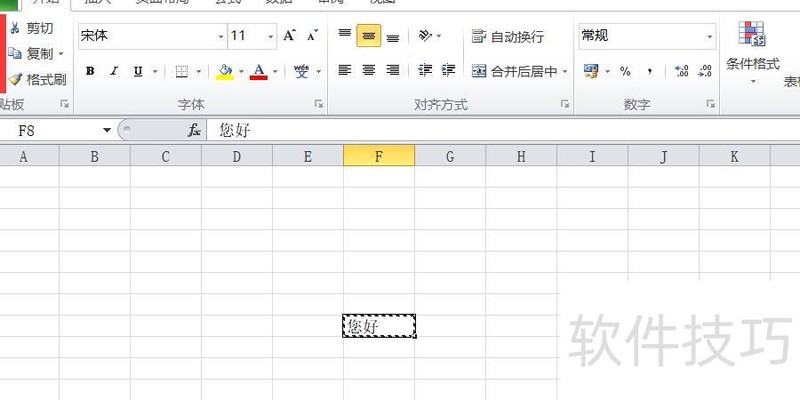Toggle underline formatting

click(138, 71)
